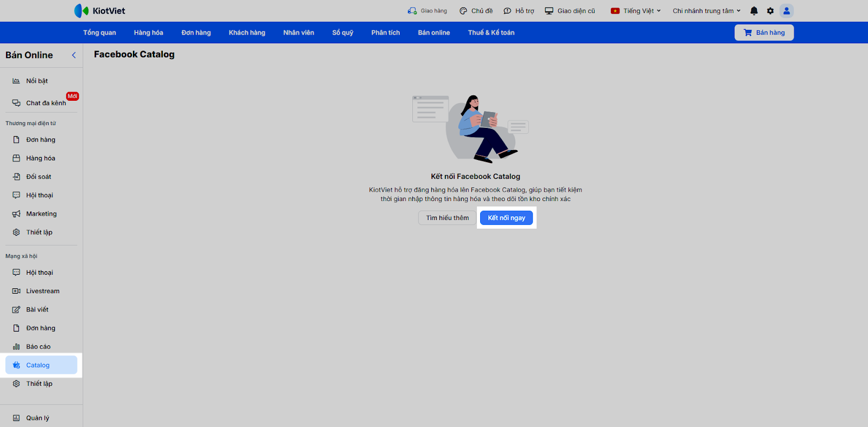The image size is (868, 427).
Task: Click the red Mới badge
Action: 73,96
